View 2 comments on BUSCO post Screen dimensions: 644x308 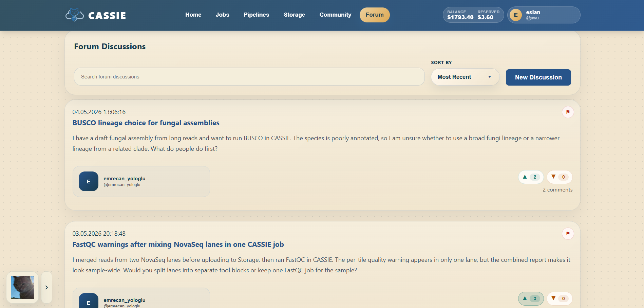pyautogui.click(x=557, y=190)
